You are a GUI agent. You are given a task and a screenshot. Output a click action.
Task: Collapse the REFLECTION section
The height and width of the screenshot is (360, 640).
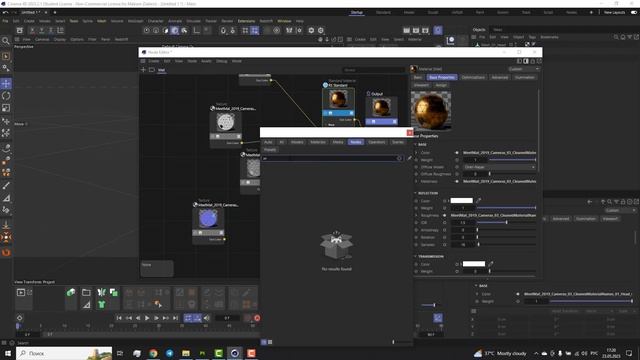(416, 193)
